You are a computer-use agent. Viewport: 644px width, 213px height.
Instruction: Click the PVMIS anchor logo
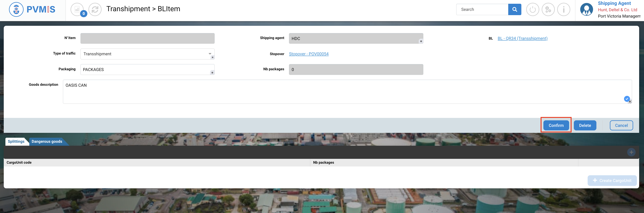pyautogui.click(x=16, y=10)
